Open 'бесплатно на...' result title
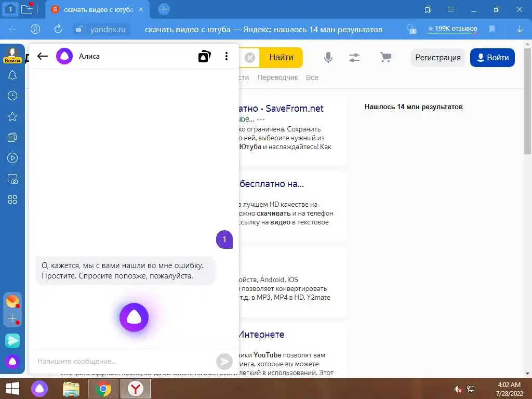 coord(271,184)
